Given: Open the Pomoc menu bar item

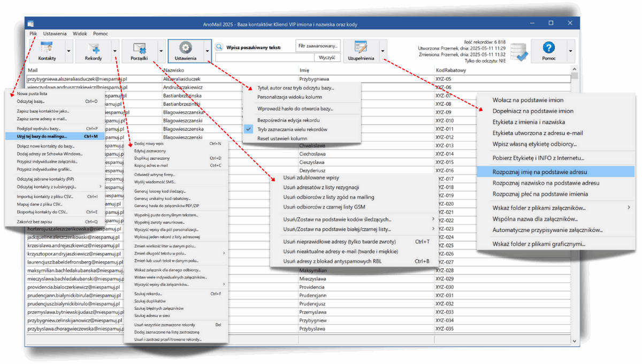Looking at the screenshot, I should 101,34.
